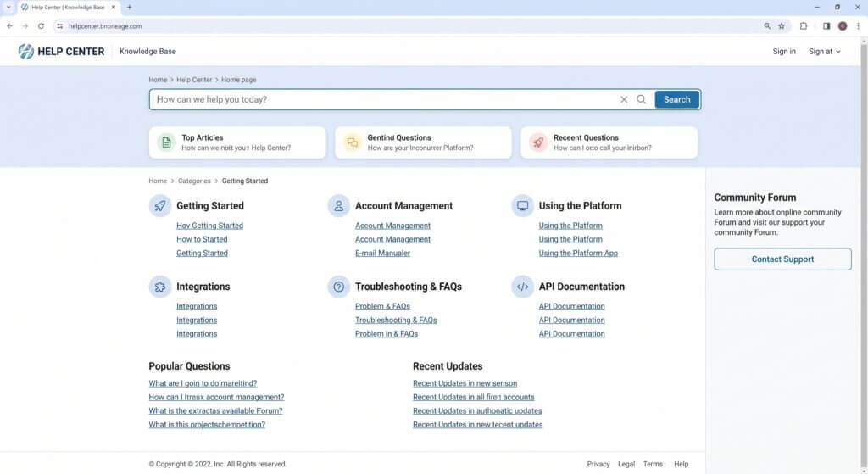The image size is (868, 474).
Task: Open the browser three-dot menu
Action: tap(859, 26)
